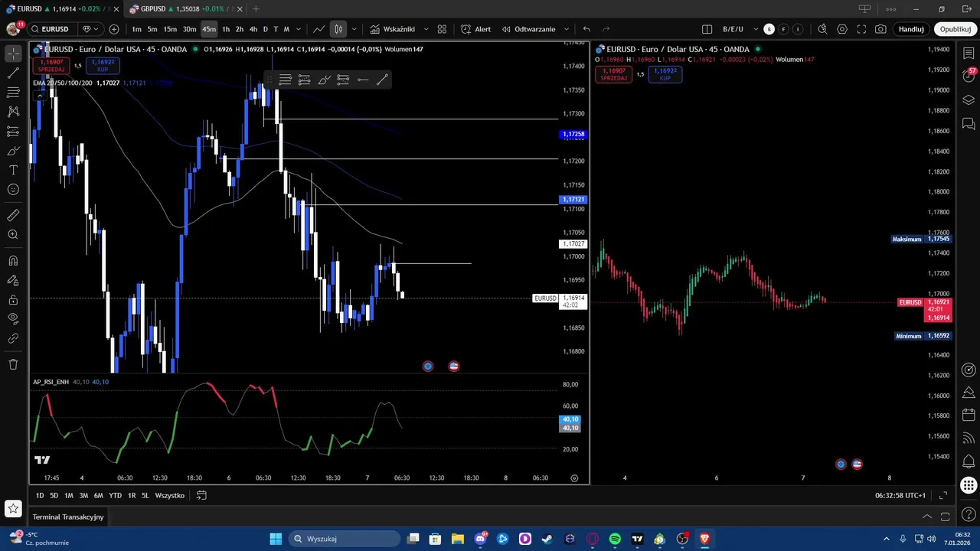Screen dimensions: 980x551
Task: Switch to the 4h timeframe
Action: (253, 29)
